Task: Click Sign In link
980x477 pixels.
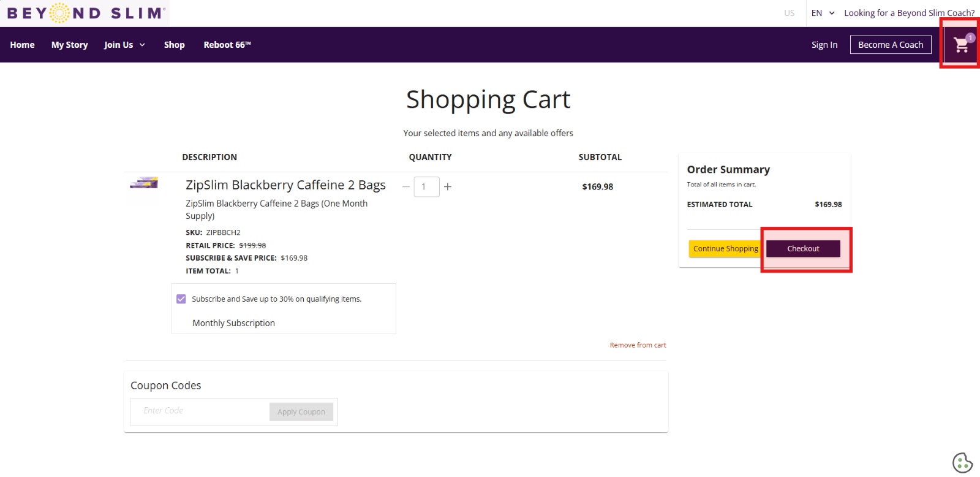Action: (x=824, y=45)
